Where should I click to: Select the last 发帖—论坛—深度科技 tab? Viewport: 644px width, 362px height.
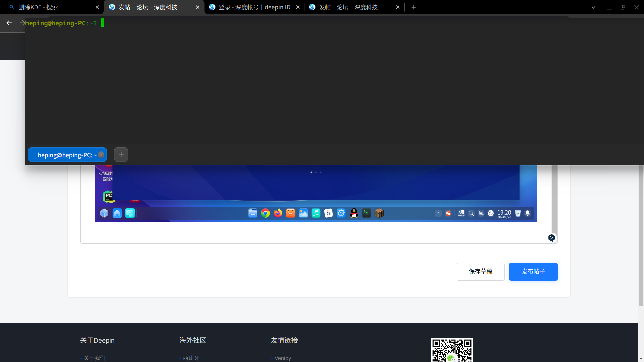349,7
